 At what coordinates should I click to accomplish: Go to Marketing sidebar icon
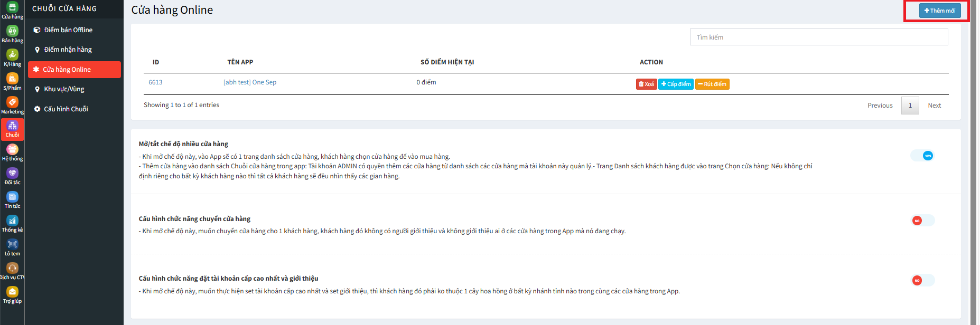point(12,105)
